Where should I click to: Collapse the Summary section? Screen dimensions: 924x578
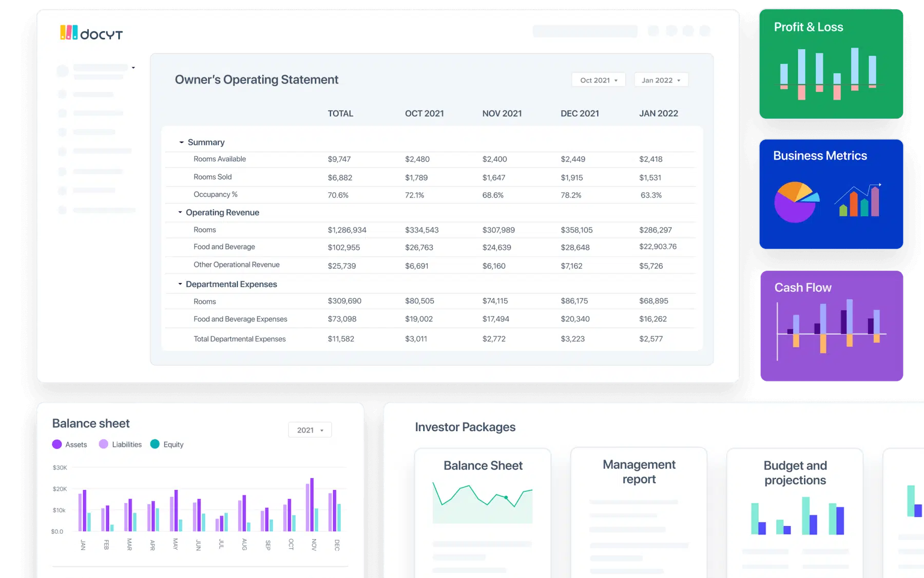181,142
